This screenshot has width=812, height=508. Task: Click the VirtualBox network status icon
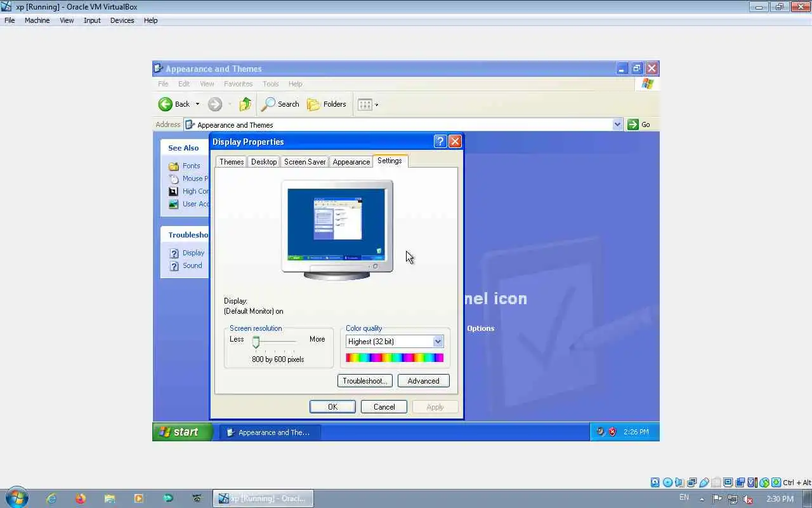(691, 483)
